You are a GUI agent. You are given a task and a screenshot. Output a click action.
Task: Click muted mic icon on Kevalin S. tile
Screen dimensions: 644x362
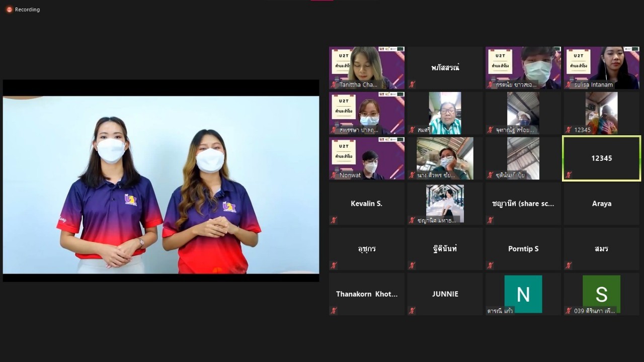334,220
